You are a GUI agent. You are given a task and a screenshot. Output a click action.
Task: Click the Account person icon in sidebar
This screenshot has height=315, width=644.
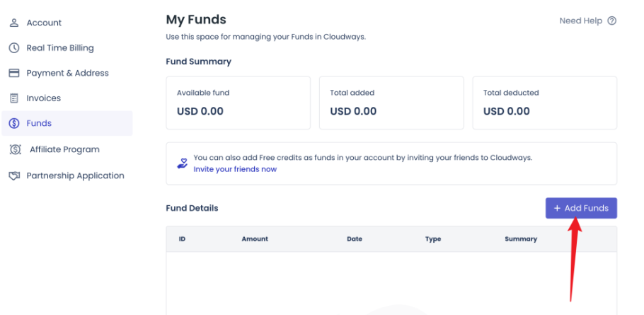click(x=13, y=23)
